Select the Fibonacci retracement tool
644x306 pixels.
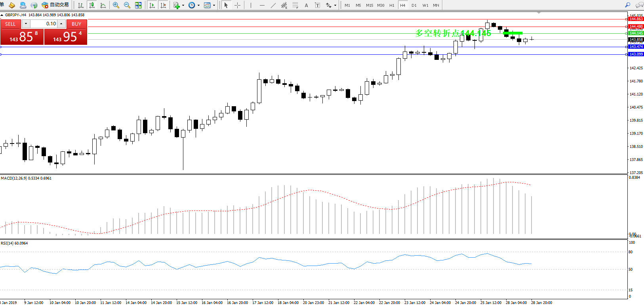click(x=295, y=5)
